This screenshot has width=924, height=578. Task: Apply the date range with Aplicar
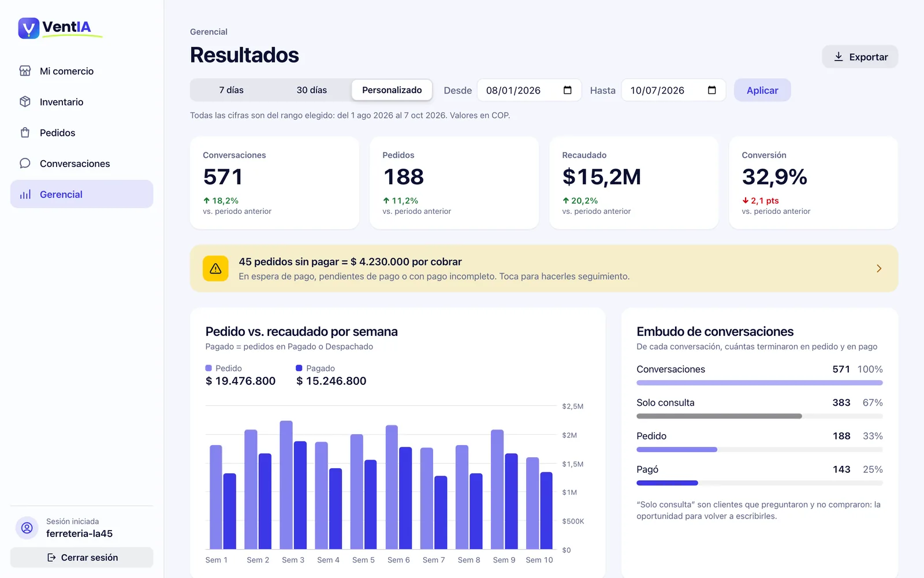pyautogui.click(x=762, y=90)
